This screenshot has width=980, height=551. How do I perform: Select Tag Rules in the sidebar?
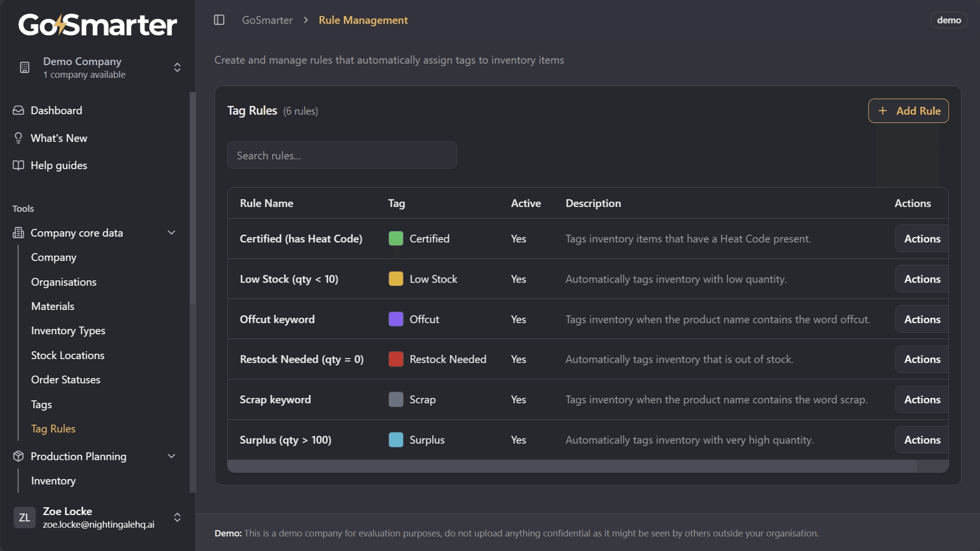coord(53,429)
